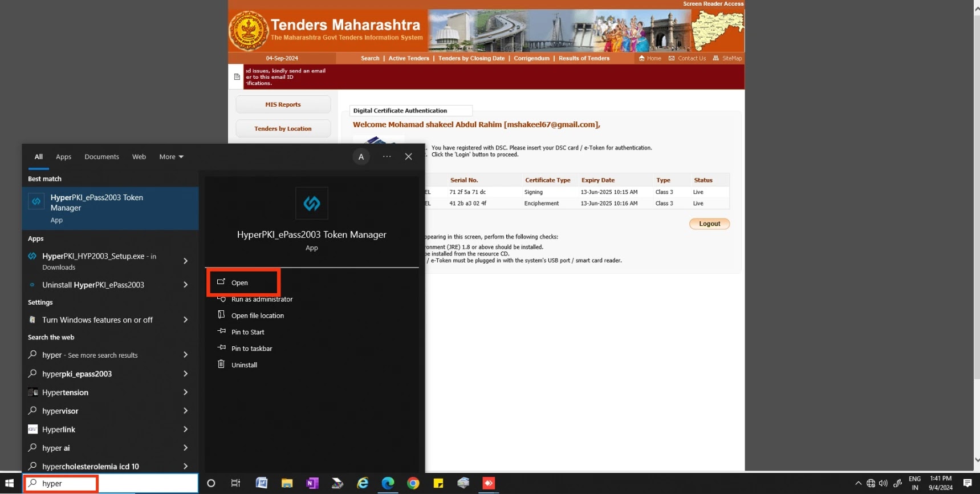Expand arrow for Hyperlink suggestion
Image resolution: width=980 pixels, height=494 pixels.
185,429
